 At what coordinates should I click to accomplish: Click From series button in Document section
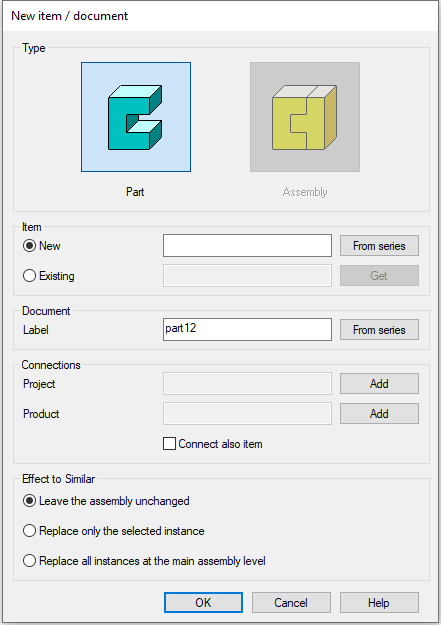(x=379, y=330)
